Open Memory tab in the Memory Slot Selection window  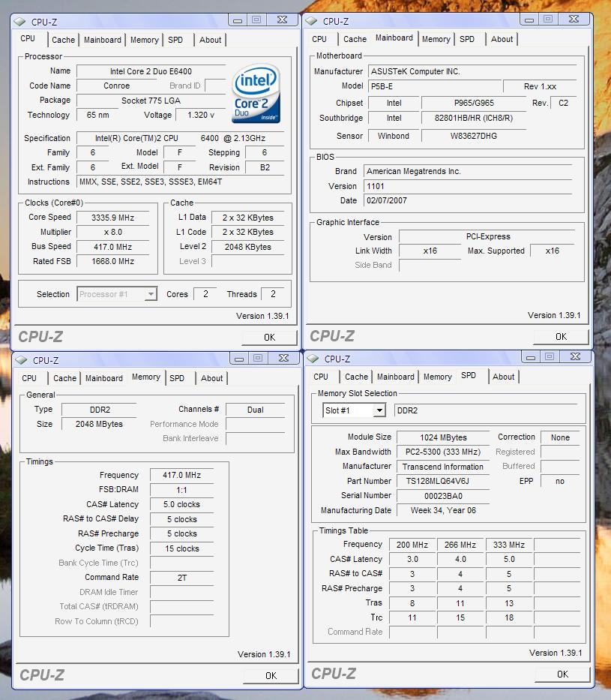(x=438, y=377)
